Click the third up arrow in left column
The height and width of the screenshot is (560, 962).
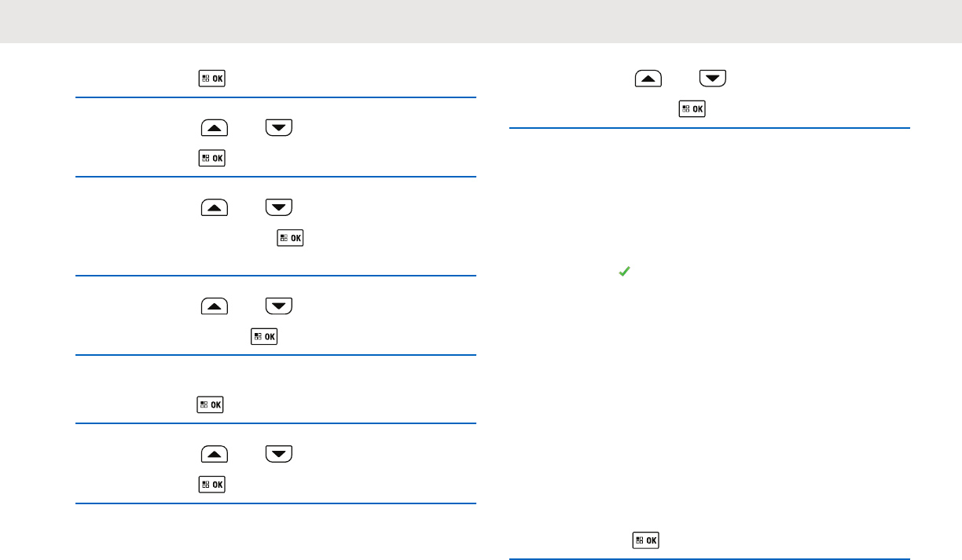pos(215,306)
